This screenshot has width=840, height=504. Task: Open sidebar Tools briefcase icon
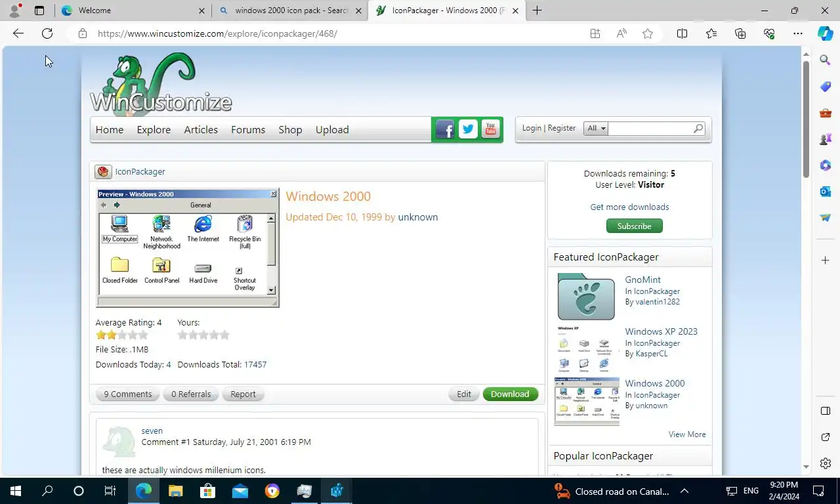pyautogui.click(x=826, y=113)
